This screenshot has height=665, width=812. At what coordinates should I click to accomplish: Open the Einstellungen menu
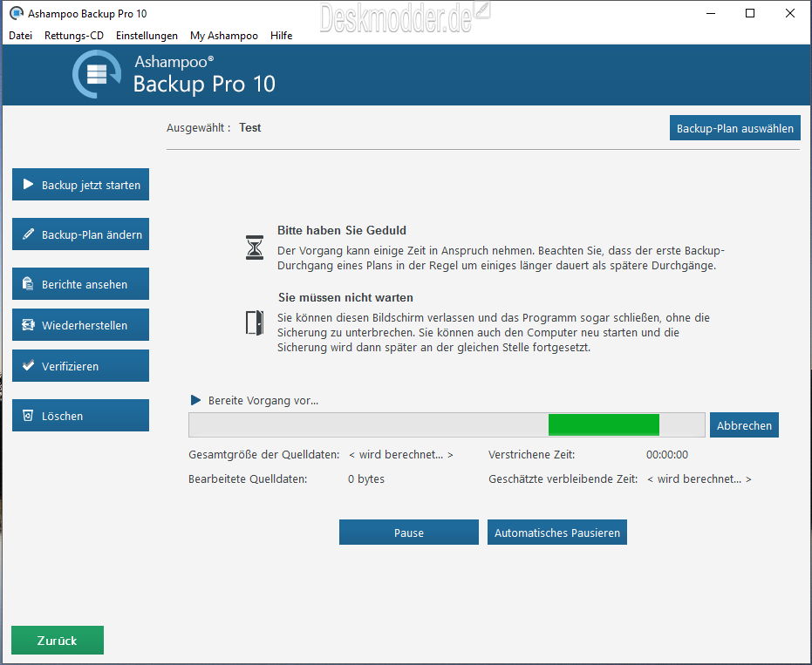coord(147,36)
